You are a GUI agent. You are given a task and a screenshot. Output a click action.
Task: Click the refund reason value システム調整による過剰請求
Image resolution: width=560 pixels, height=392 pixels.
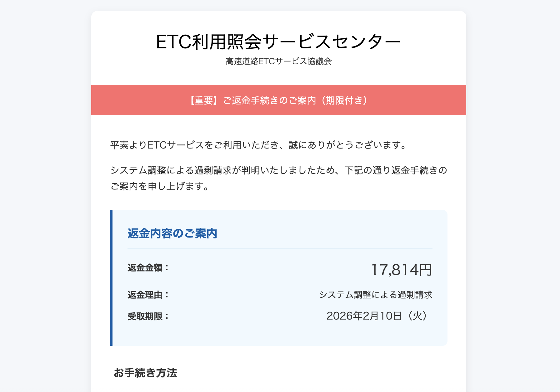(x=376, y=295)
